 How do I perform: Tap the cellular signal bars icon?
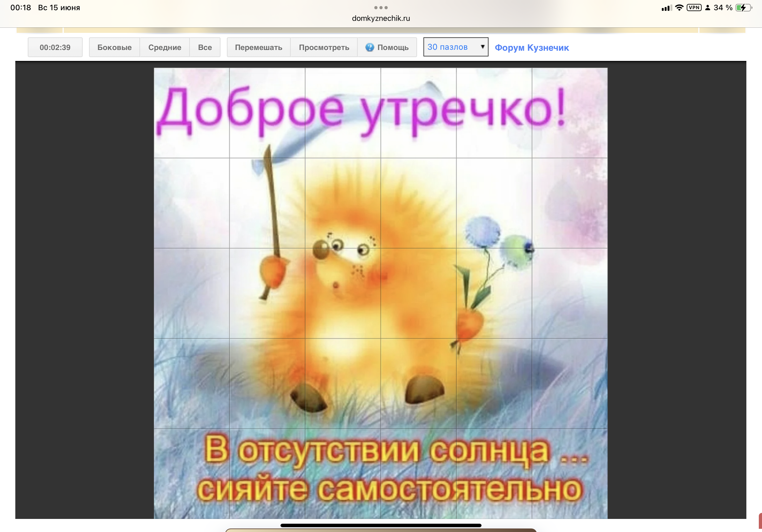(x=666, y=8)
